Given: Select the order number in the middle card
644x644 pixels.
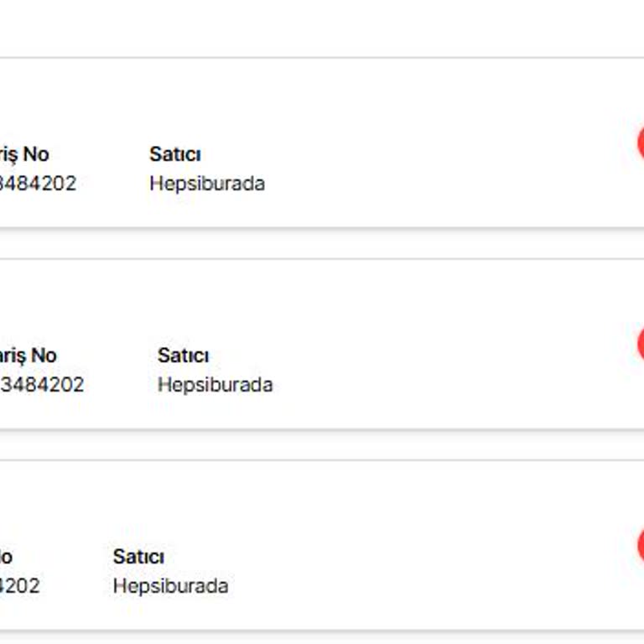Looking at the screenshot, I should pyautogui.click(x=42, y=384).
